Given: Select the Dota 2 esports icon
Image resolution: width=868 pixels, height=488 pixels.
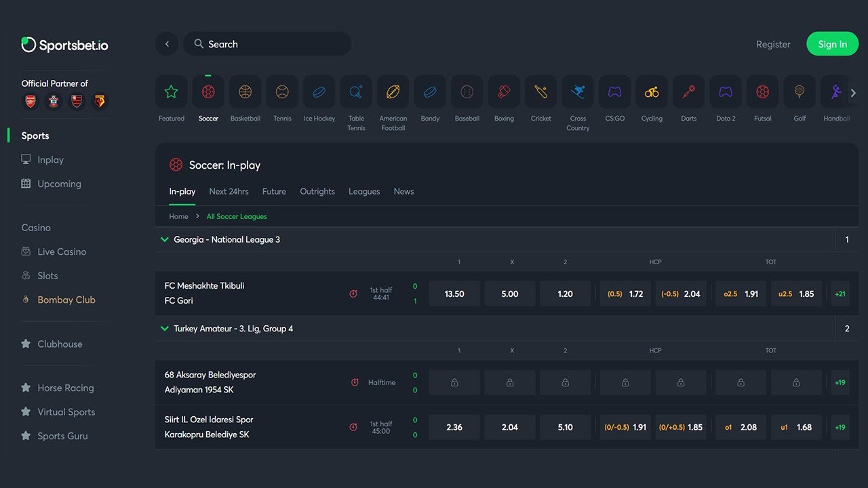Looking at the screenshot, I should point(726,91).
